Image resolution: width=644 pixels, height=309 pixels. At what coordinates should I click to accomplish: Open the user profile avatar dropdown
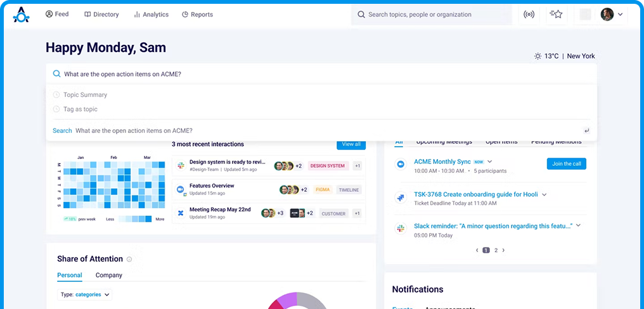pyautogui.click(x=611, y=15)
